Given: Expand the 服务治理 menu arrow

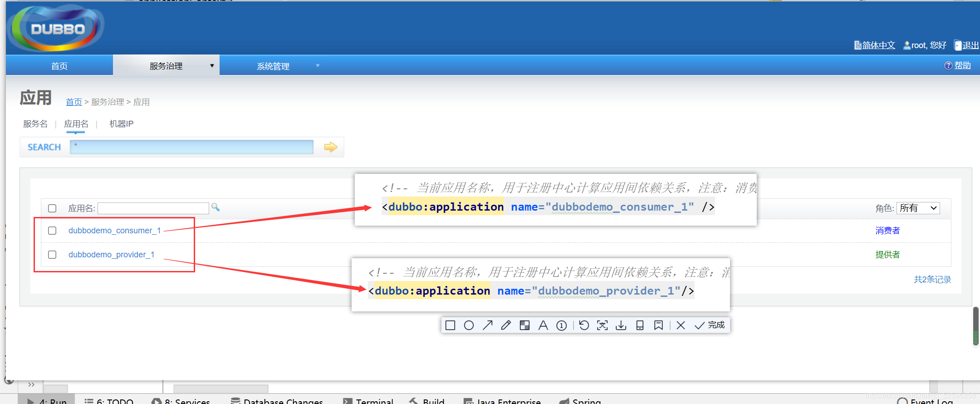Looking at the screenshot, I should (212, 66).
